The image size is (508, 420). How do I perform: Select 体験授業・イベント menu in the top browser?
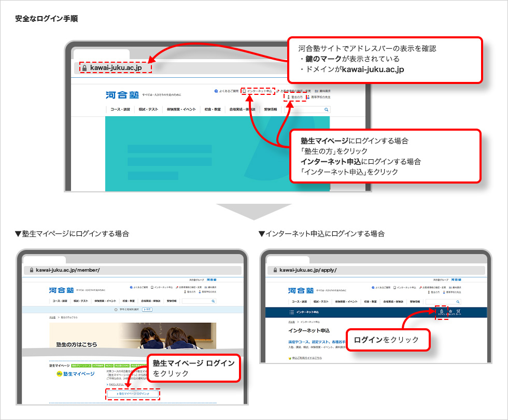coord(181,109)
